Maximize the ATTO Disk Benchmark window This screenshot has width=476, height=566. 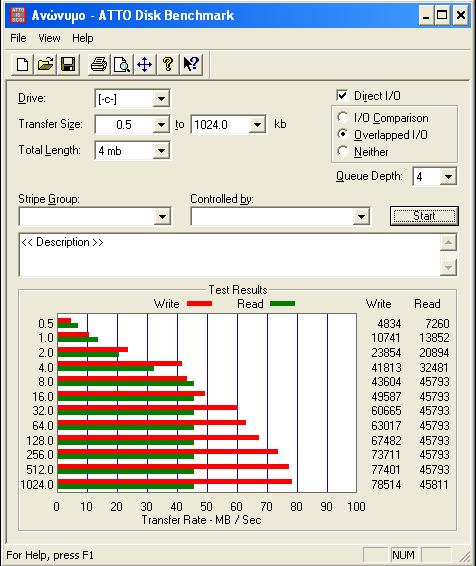[x=442, y=16]
